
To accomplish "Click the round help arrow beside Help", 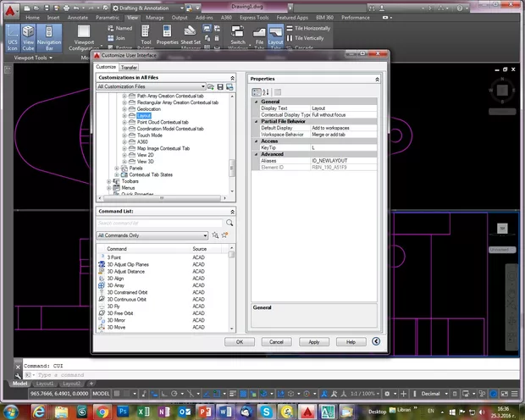I will (x=376, y=341).
